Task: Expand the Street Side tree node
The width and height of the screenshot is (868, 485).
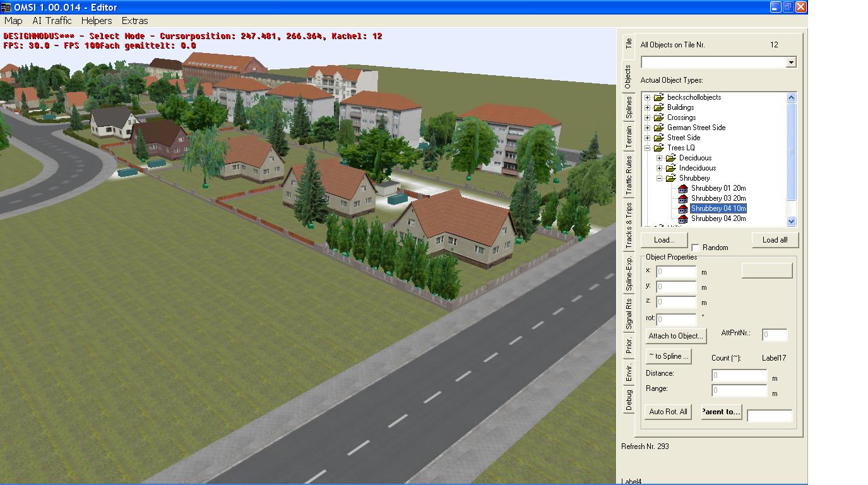Action: (647, 138)
